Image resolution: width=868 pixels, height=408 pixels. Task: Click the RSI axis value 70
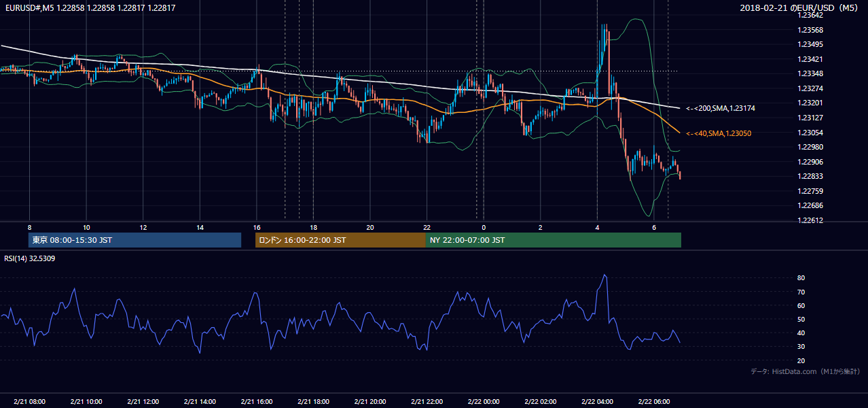(801, 292)
